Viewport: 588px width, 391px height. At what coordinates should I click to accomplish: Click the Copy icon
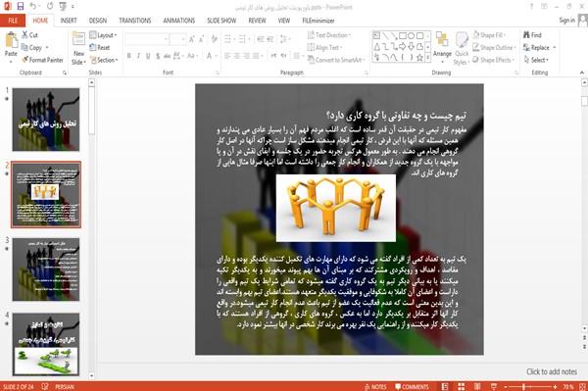[x=24, y=47]
